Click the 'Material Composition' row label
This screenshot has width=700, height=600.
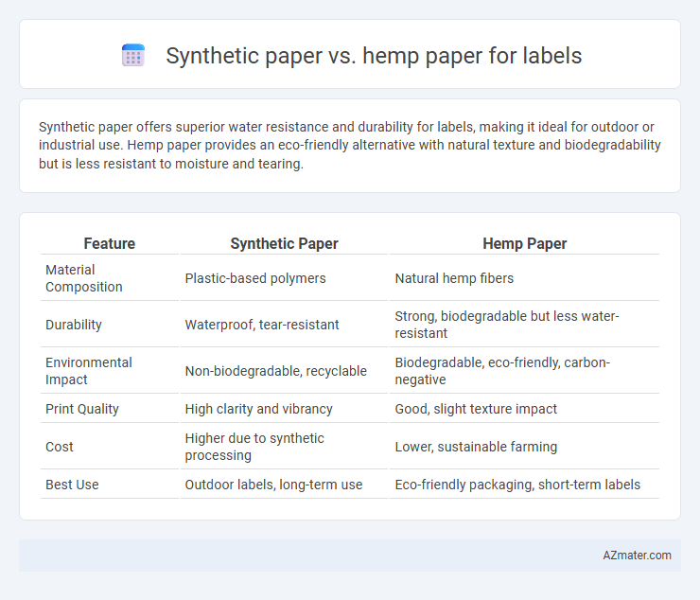pyautogui.click(x=110, y=278)
